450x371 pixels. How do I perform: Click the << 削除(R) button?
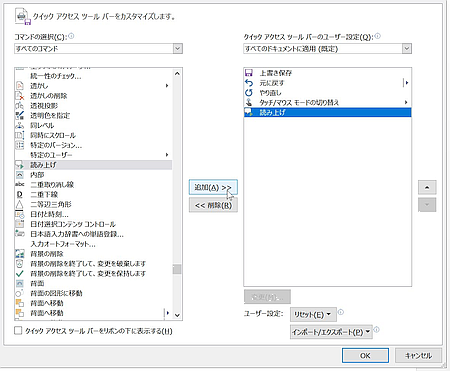point(213,205)
